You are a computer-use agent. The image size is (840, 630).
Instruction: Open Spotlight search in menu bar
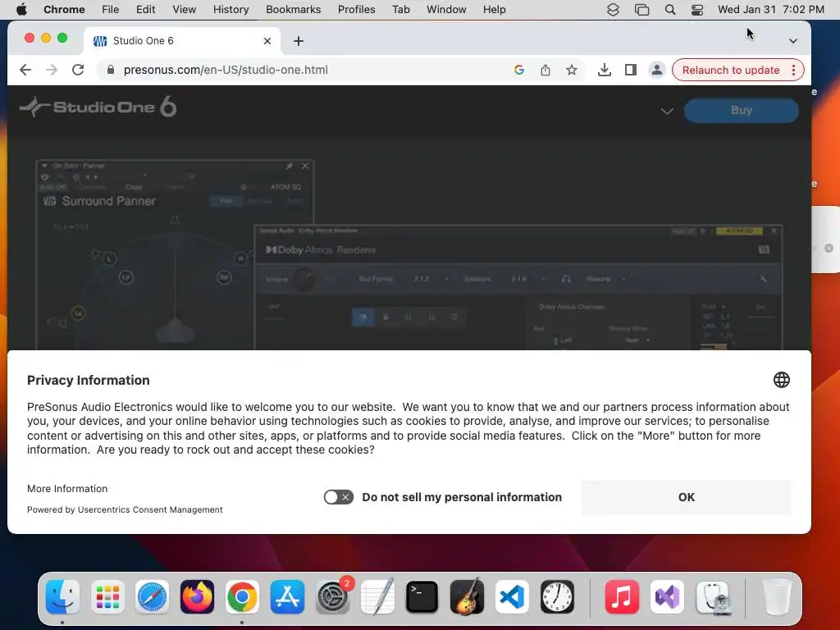click(x=669, y=10)
